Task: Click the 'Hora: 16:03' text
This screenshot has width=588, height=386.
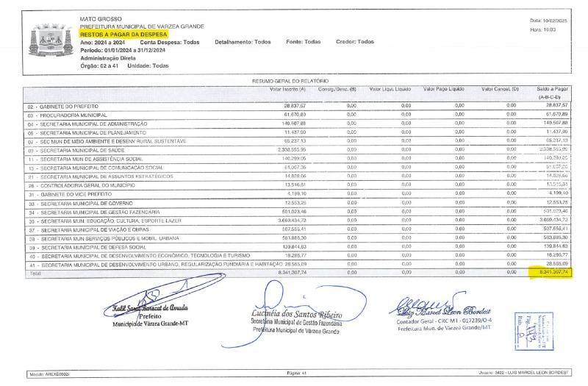Action: coord(542,29)
